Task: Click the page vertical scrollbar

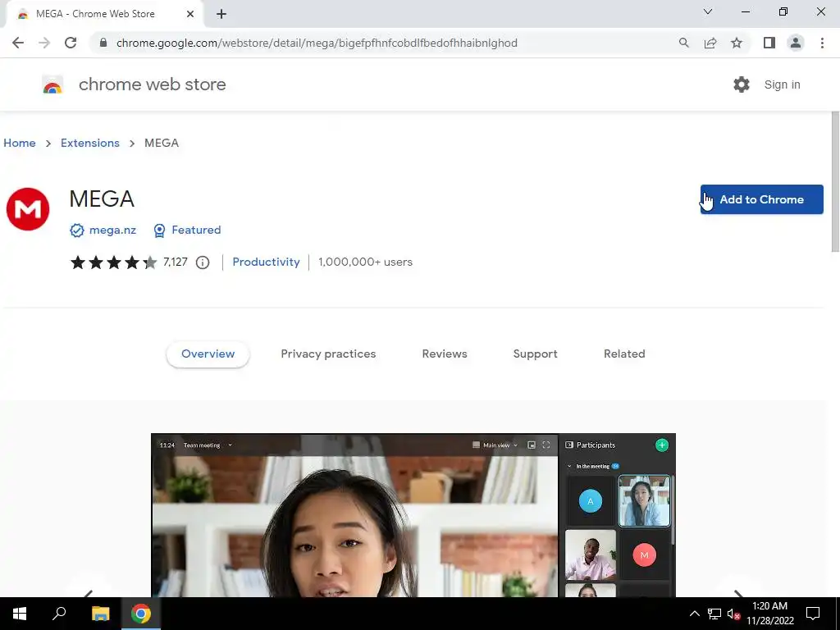Action: [x=834, y=182]
